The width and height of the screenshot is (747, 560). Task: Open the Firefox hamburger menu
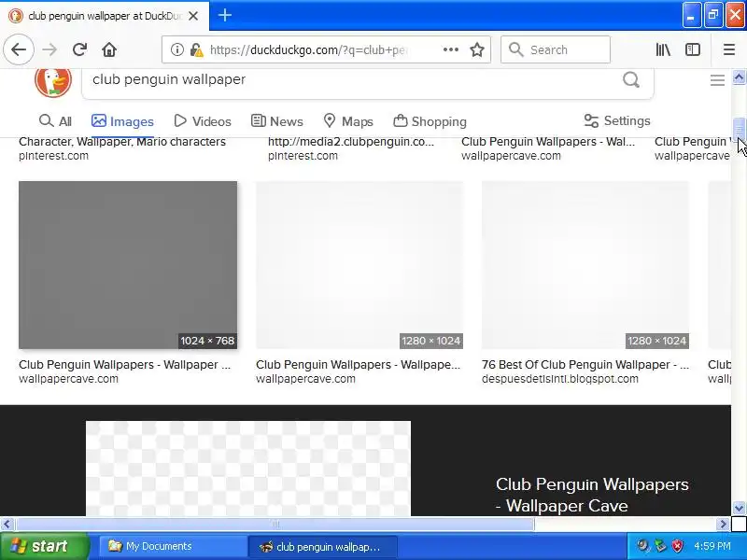pyautogui.click(x=729, y=49)
